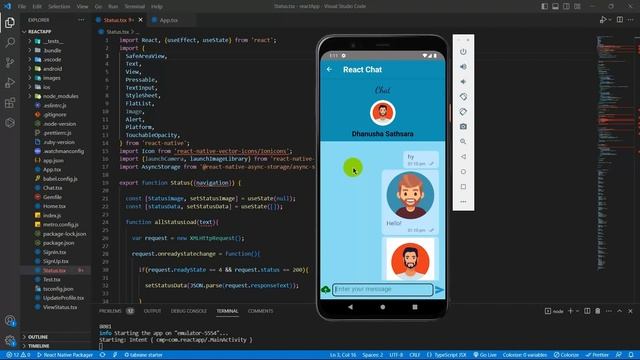Tap Android recents navigation button on phone
Screen dimensions: 640x360
pyautogui.click(x=415, y=307)
